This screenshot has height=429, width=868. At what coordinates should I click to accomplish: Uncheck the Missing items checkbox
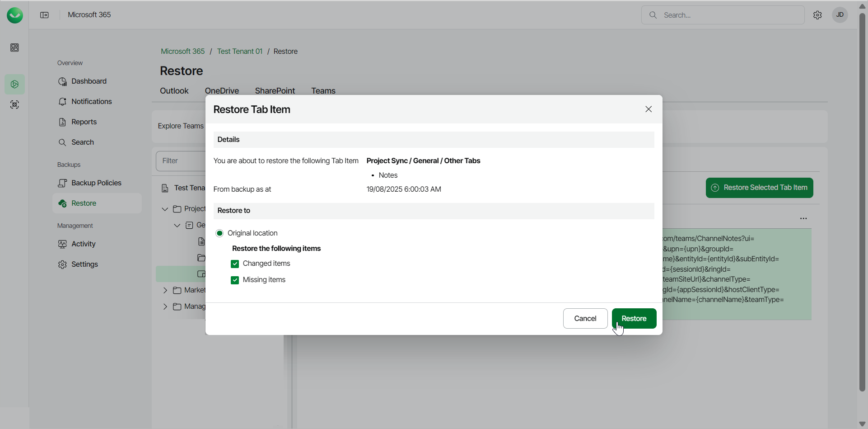tap(235, 280)
